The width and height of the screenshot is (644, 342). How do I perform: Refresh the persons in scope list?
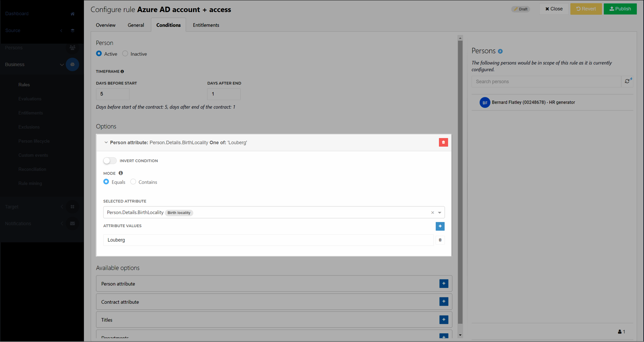pos(628,81)
